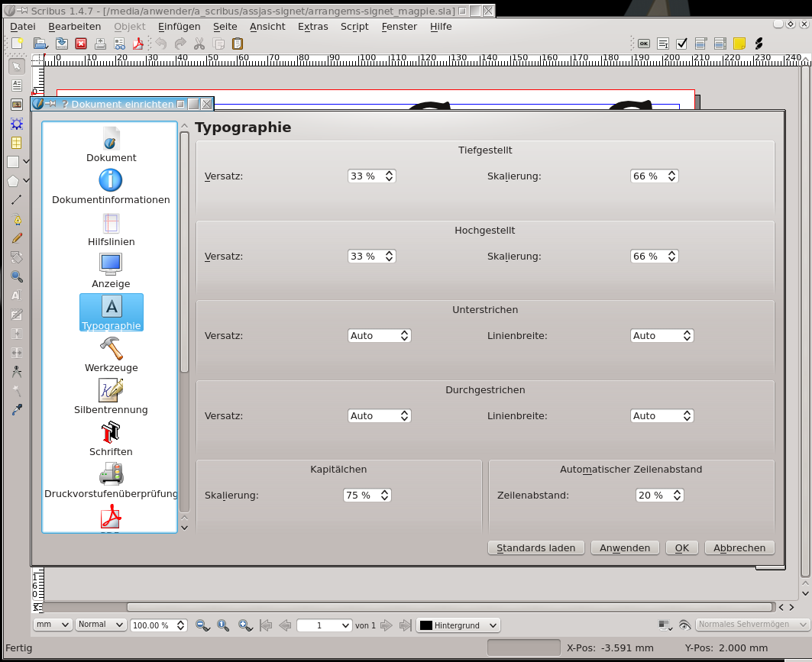812x662 pixels.
Task: Click the Silbentrennung sidebar icon
Action: (x=111, y=391)
